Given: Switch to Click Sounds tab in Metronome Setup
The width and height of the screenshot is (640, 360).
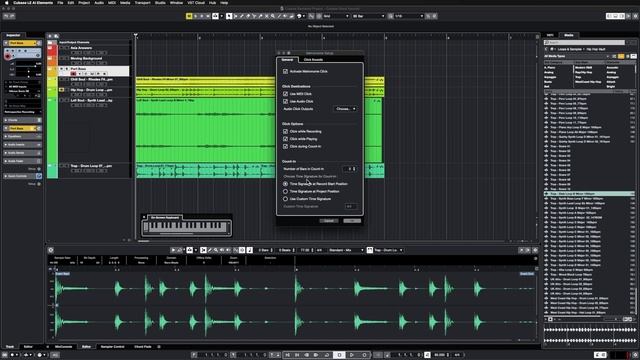Looking at the screenshot, I should (x=313, y=60).
